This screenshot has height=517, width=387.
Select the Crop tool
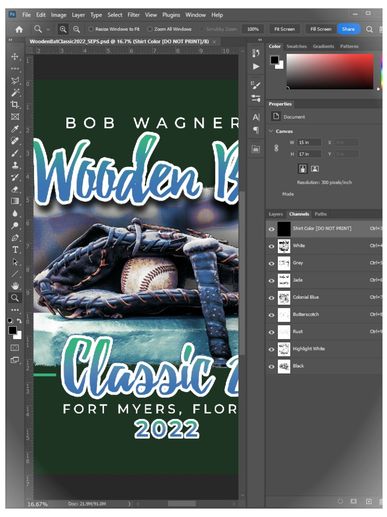pos(15,104)
